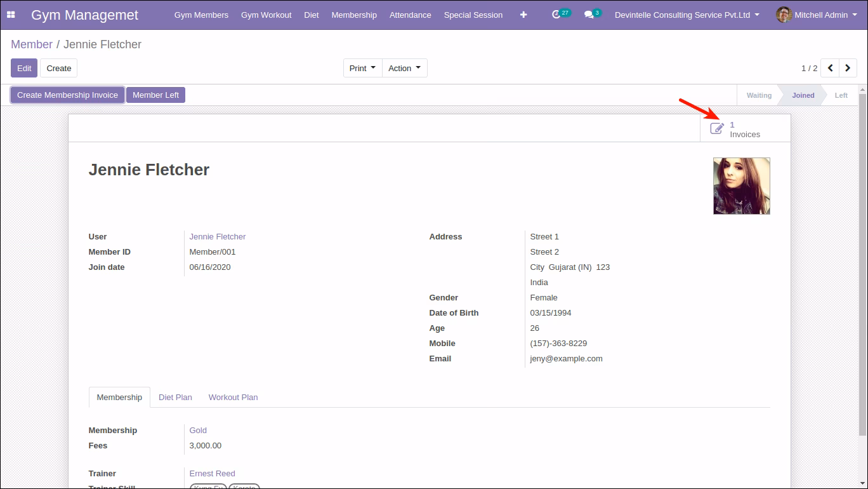Go to the previous record arrow
The height and width of the screenshot is (489, 868).
pyautogui.click(x=830, y=68)
